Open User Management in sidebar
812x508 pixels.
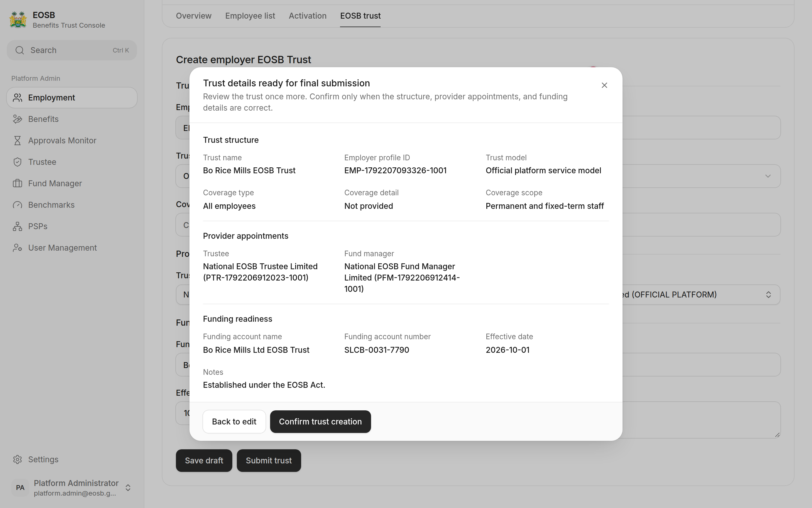[72, 248]
